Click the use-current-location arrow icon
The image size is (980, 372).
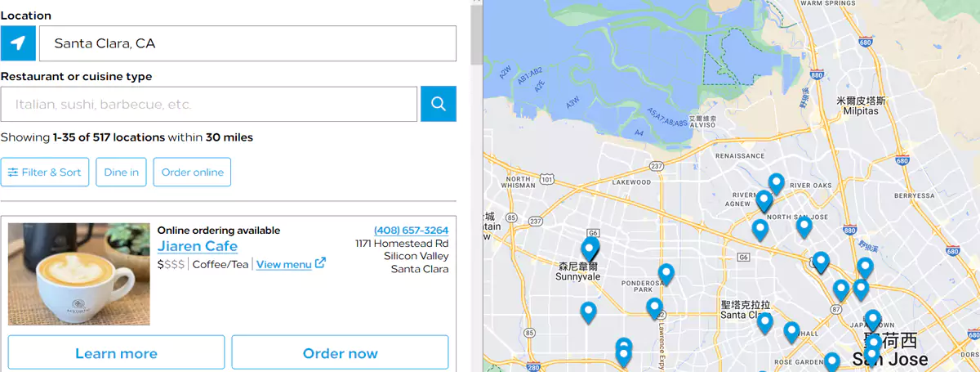(18, 43)
